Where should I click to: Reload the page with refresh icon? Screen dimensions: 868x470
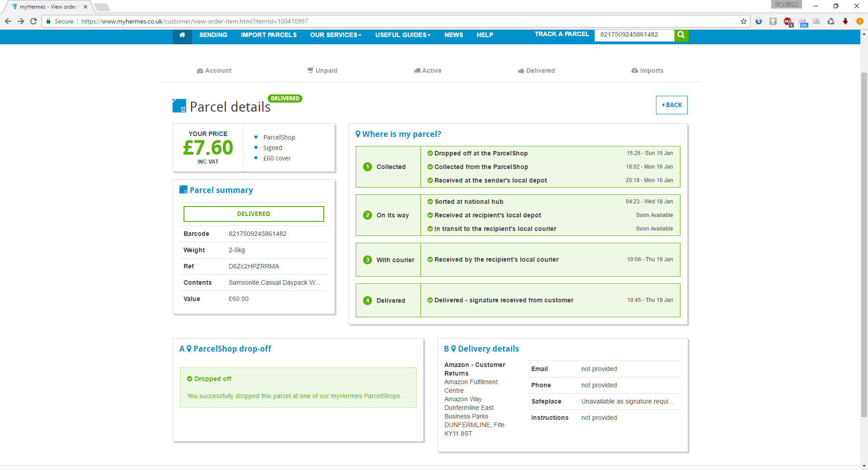click(x=33, y=21)
